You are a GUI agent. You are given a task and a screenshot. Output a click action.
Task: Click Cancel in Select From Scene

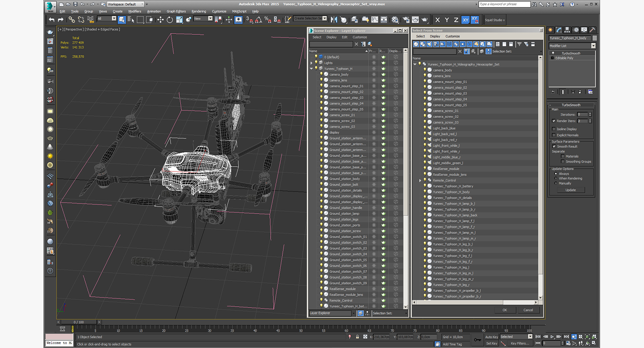[x=528, y=310]
